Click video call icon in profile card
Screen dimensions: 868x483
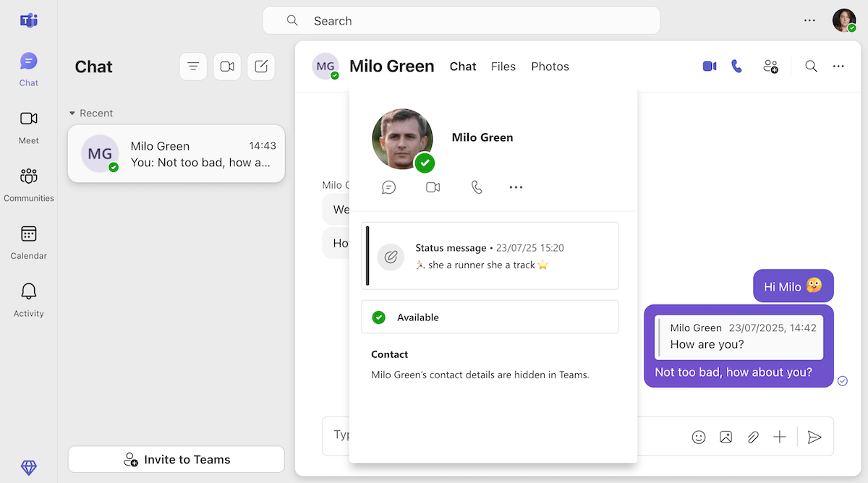(x=433, y=187)
